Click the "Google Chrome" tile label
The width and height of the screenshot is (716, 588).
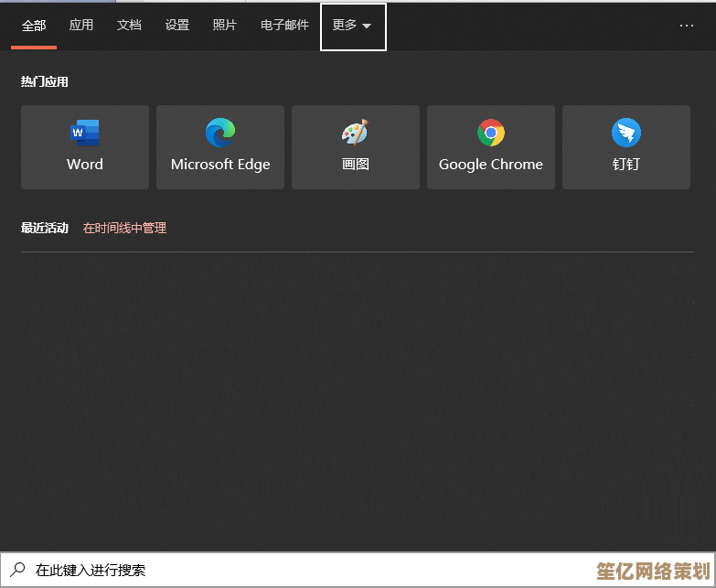(x=491, y=165)
